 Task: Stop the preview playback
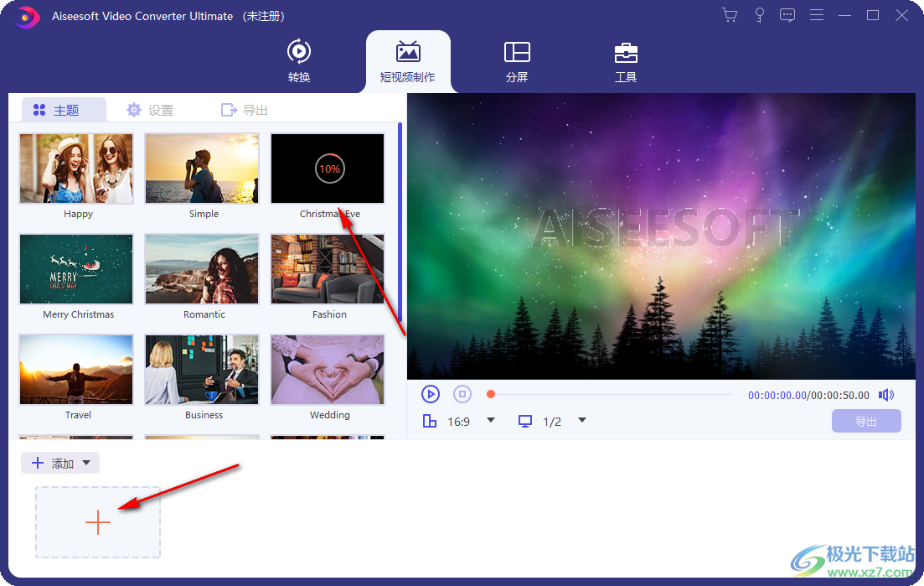pyautogui.click(x=462, y=394)
